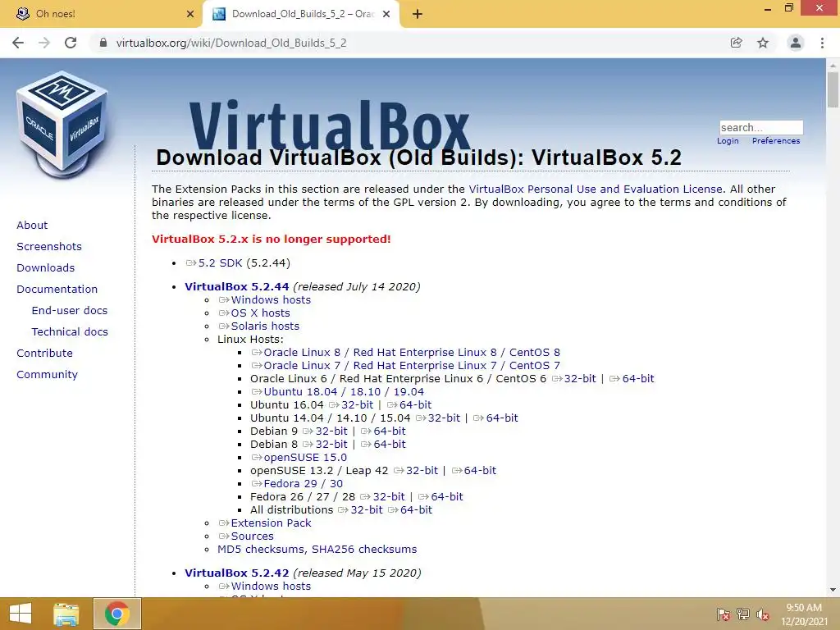Screen dimensions: 840x630
Task: Click Chrome icon in taskbar
Action: pyautogui.click(x=116, y=614)
